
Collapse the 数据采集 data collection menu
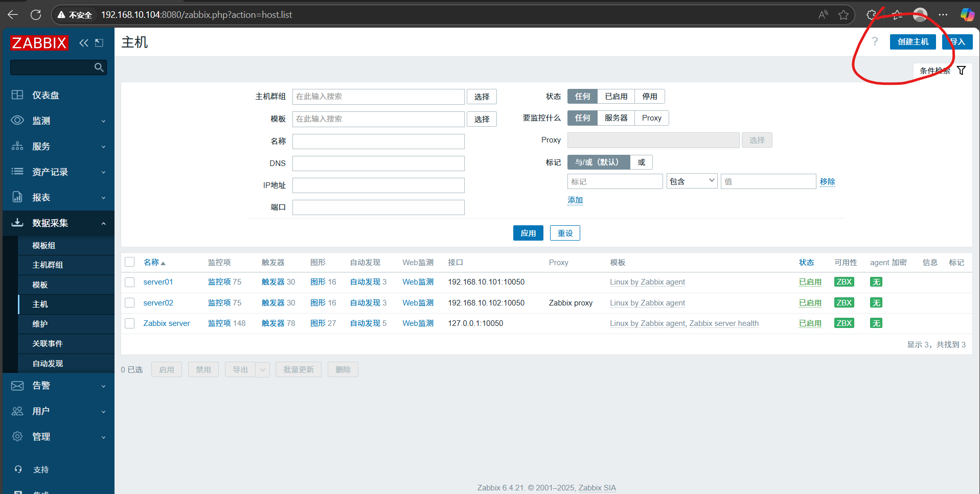tap(58, 223)
